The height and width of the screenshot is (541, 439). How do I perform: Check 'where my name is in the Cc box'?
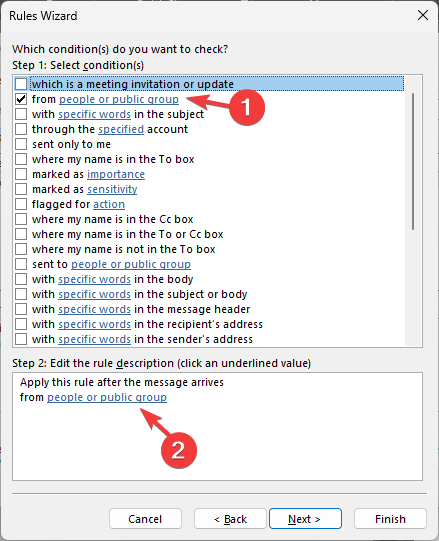[x=21, y=219]
